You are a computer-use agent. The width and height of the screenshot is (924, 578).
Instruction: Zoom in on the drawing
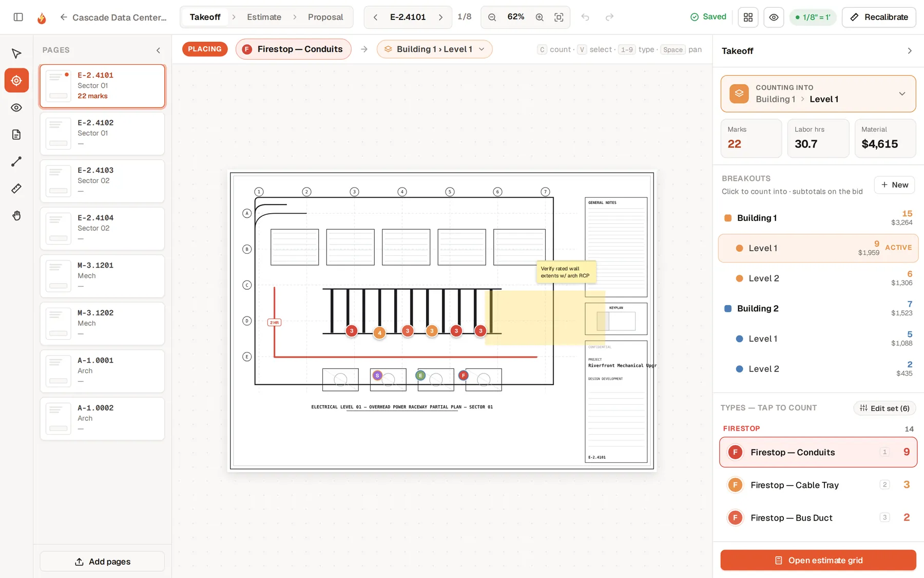coord(540,17)
